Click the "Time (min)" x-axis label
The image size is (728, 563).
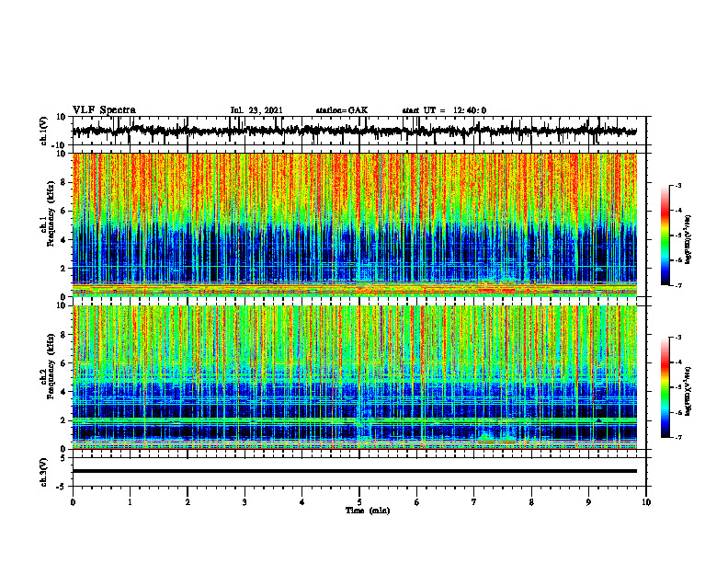[368, 511]
